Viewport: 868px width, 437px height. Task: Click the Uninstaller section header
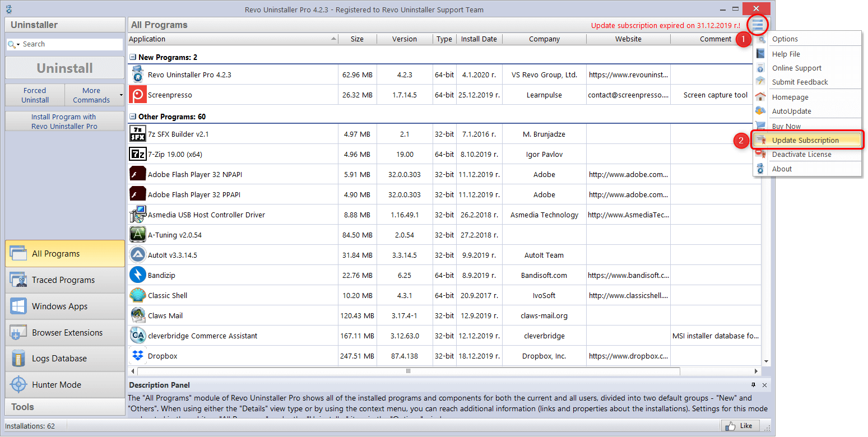click(65, 25)
